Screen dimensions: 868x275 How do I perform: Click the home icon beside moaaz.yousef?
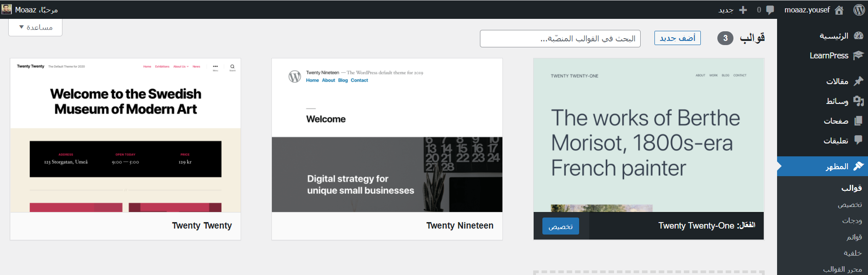[839, 10]
